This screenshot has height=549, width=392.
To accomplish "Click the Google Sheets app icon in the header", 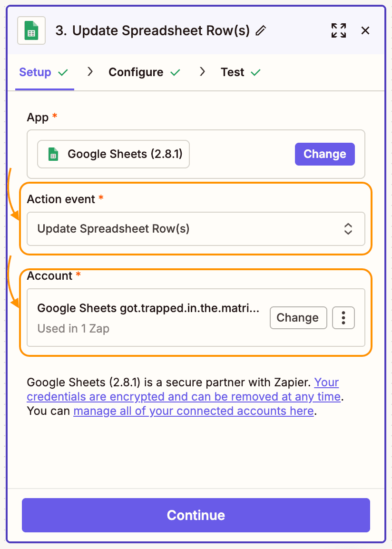I will [30, 30].
